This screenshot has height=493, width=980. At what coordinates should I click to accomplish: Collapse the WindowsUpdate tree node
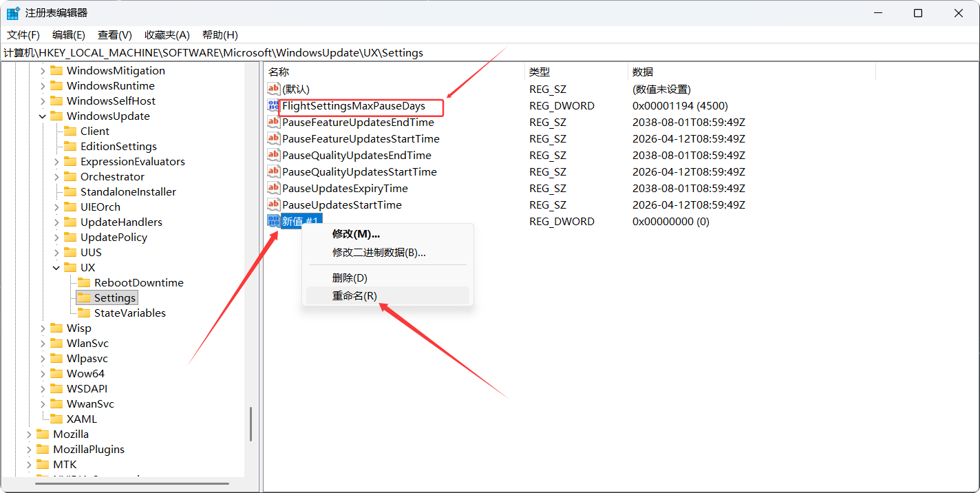pyautogui.click(x=43, y=116)
